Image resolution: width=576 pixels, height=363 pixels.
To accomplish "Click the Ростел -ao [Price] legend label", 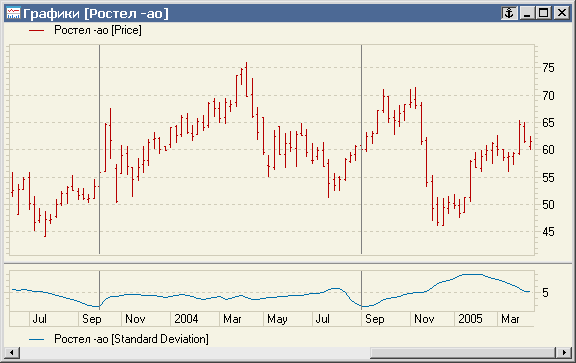I will (98, 30).
